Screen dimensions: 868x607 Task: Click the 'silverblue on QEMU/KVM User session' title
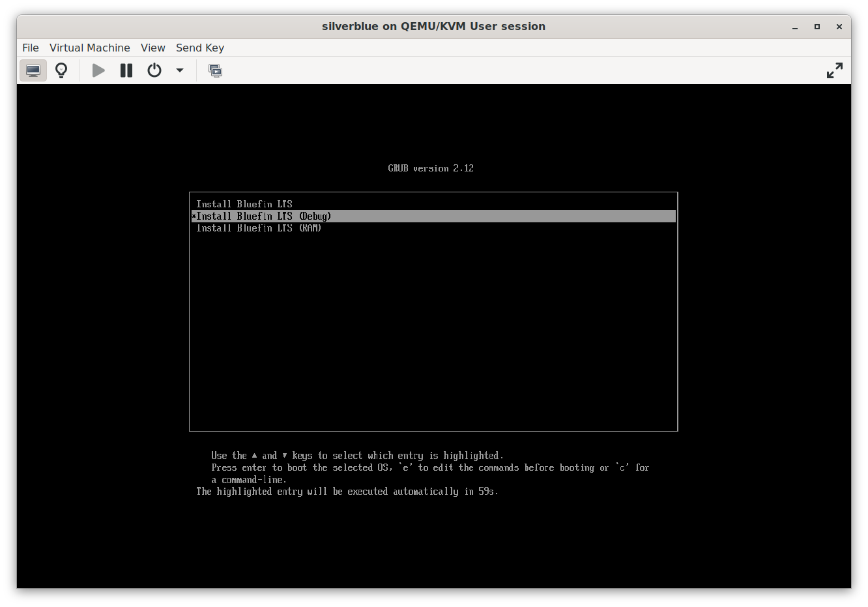point(434,26)
